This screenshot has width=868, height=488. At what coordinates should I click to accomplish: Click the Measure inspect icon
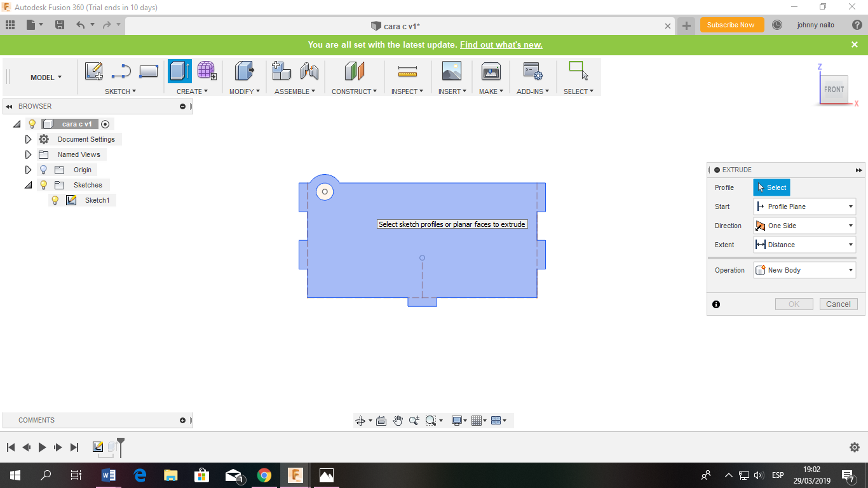pyautogui.click(x=407, y=71)
